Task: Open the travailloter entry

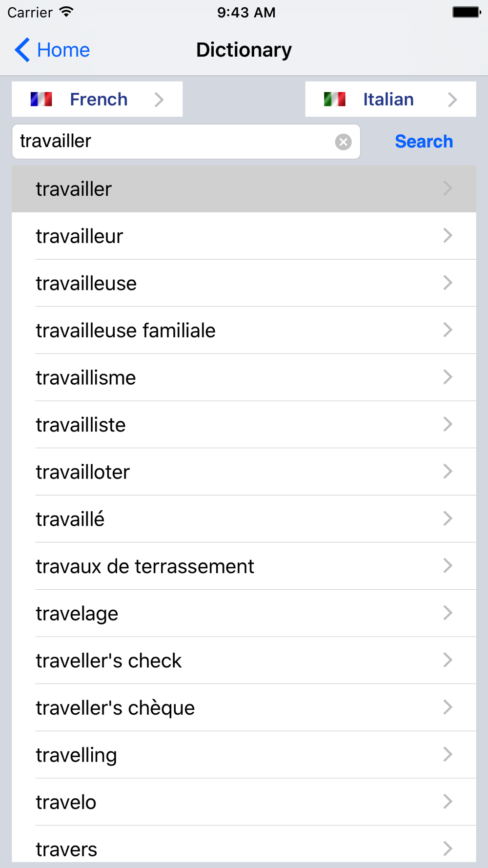Action: coord(244,472)
